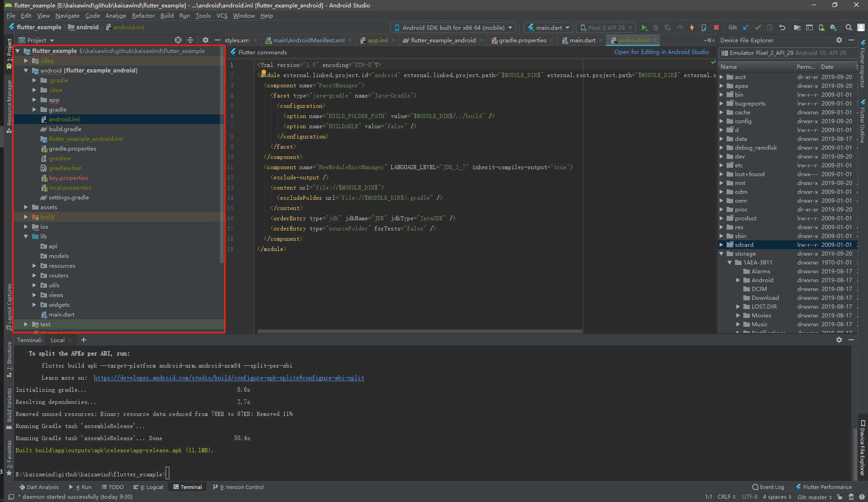The height and width of the screenshot is (502, 868).
Task: Open the Logcat bottom tab
Action: [148, 487]
